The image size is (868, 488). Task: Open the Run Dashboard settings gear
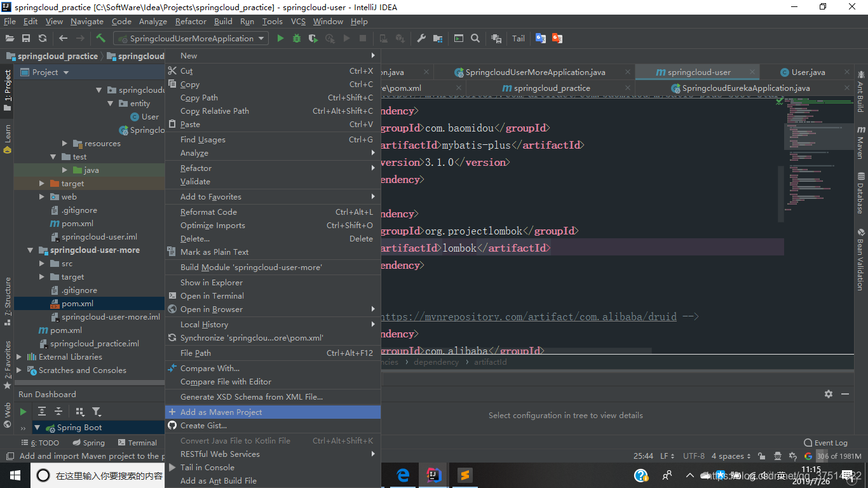(829, 394)
